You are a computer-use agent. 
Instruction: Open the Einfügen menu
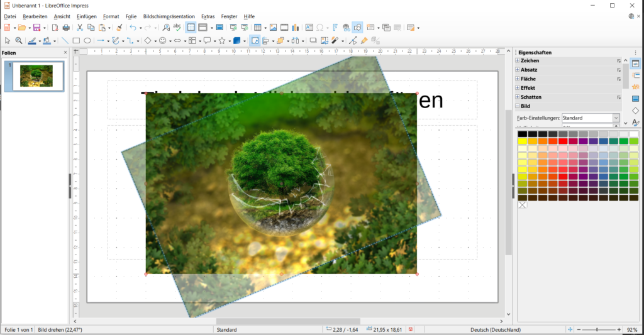pos(87,16)
